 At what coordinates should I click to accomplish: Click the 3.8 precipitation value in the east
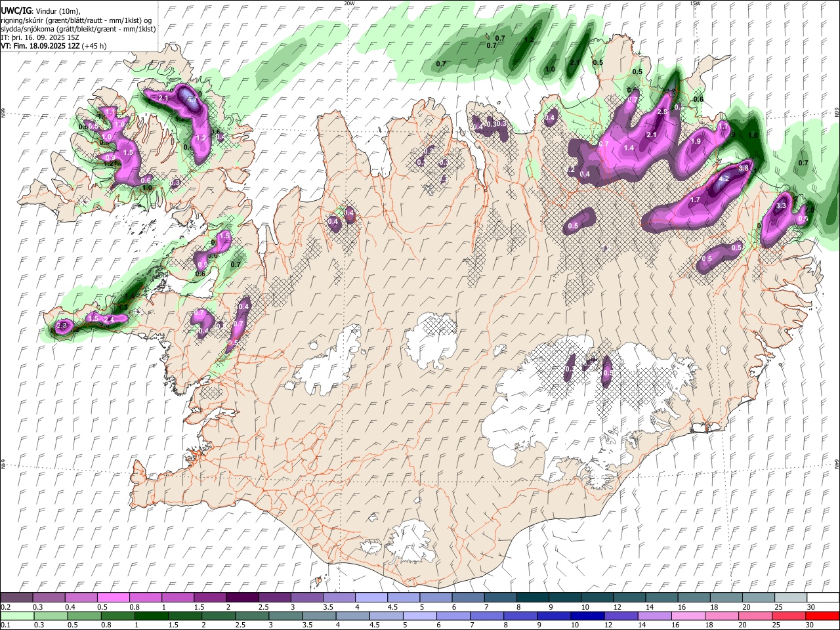point(744,169)
